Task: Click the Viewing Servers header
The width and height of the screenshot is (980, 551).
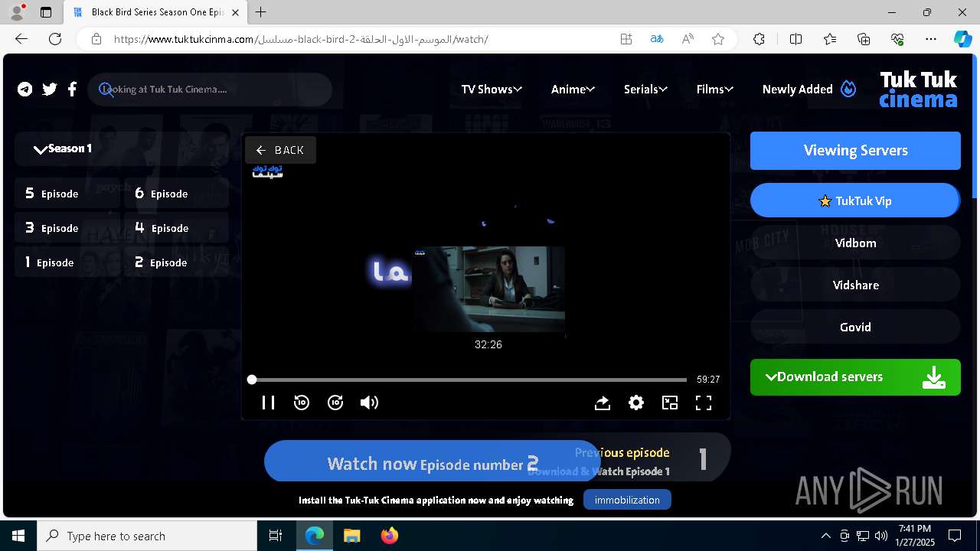Action: [855, 151]
